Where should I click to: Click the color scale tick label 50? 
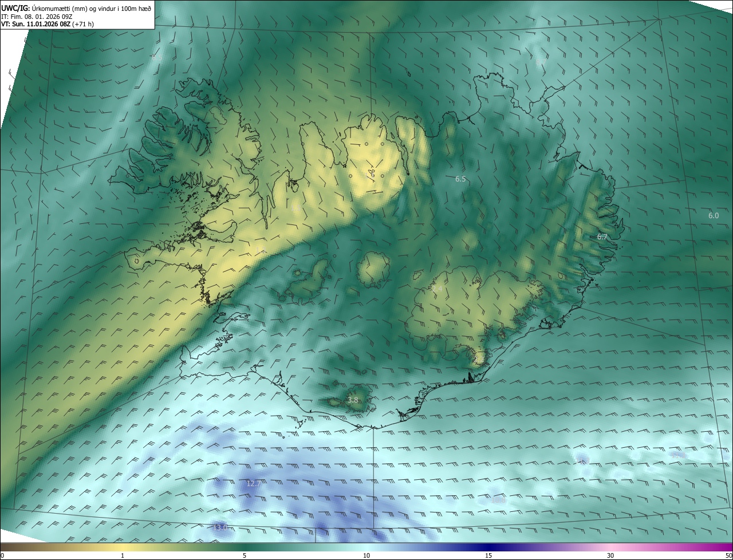728,555
